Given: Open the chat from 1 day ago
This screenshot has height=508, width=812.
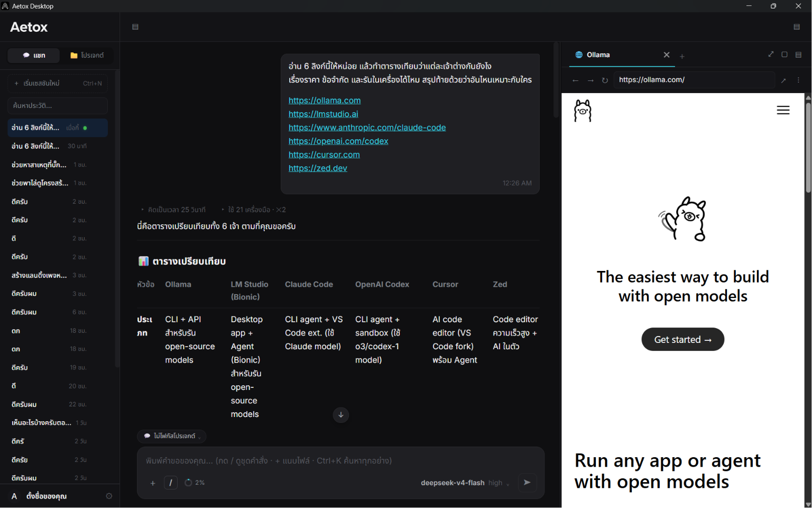Looking at the screenshot, I should click(x=58, y=423).
